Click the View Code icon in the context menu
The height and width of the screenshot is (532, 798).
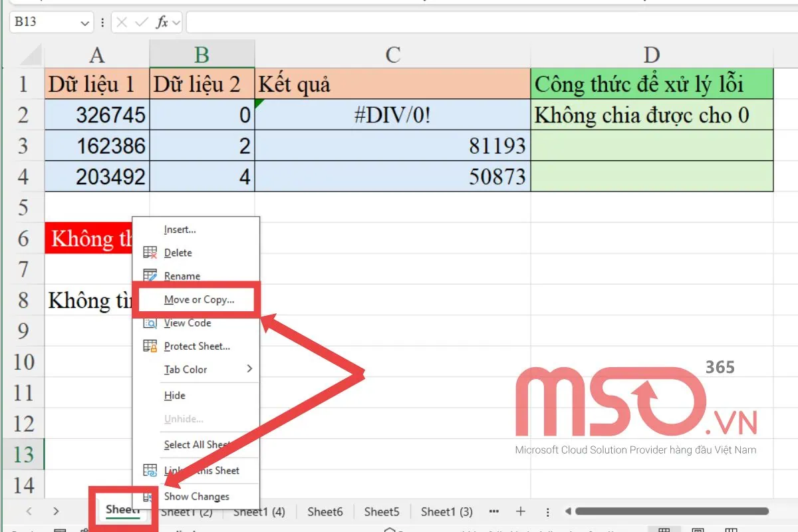[152, 323]
